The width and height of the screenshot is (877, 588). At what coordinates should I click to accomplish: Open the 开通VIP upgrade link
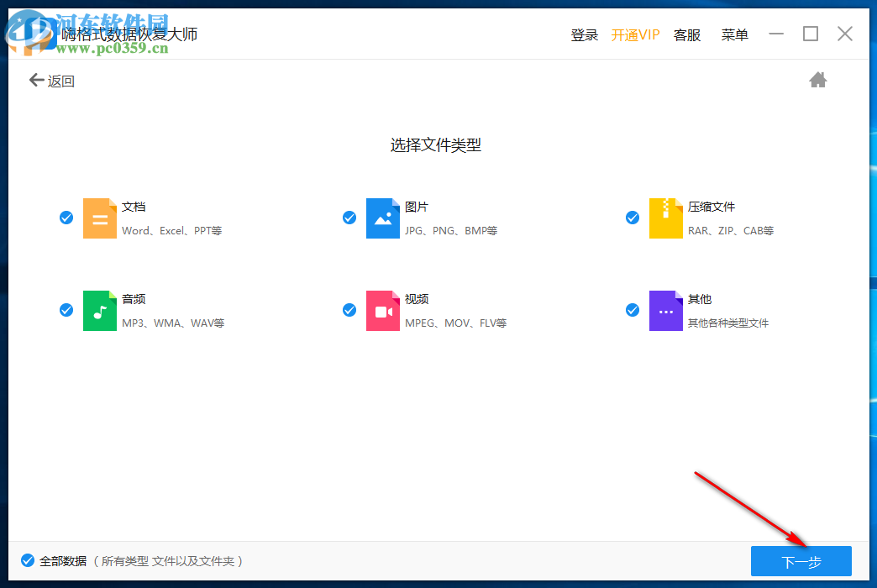tap(636, 34)
